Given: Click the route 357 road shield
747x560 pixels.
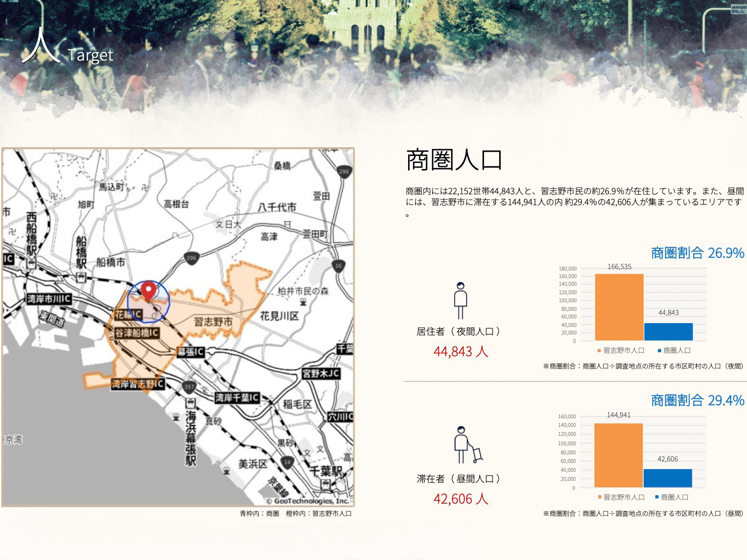Looking at the screenshot, I should tap(189, 387).
